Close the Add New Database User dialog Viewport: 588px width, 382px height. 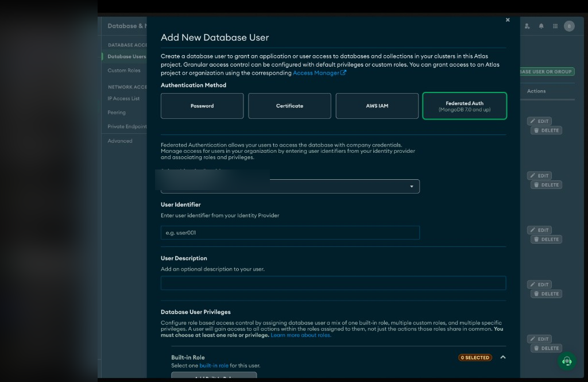click(508, 20)
